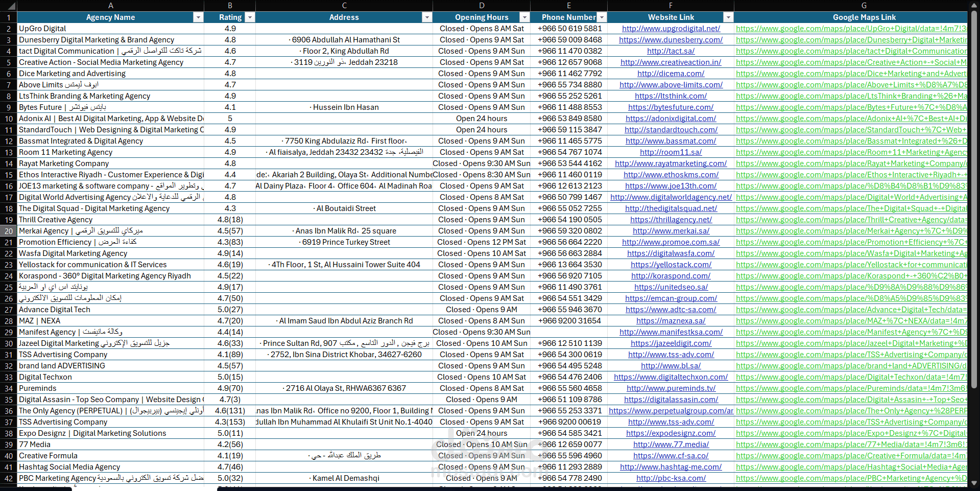980x491 pixels.
Task: Open the Website Link filter dropdown
Action: (728, 17)
